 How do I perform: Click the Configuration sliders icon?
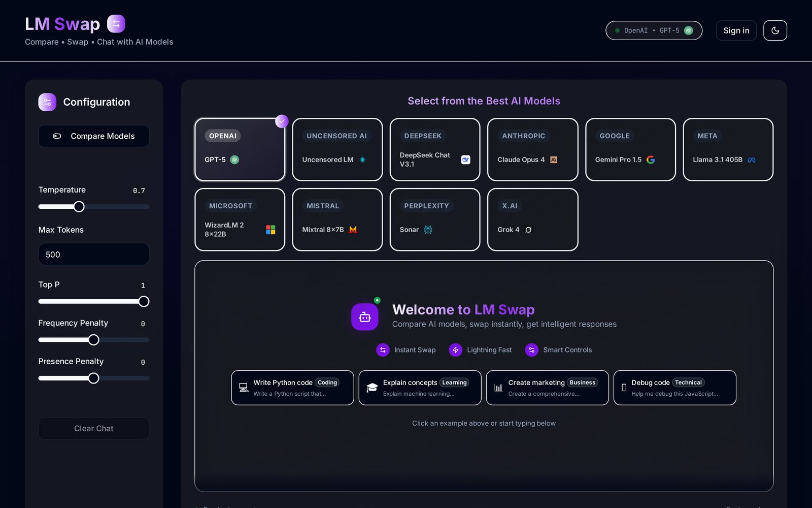(x=47, y=102)
